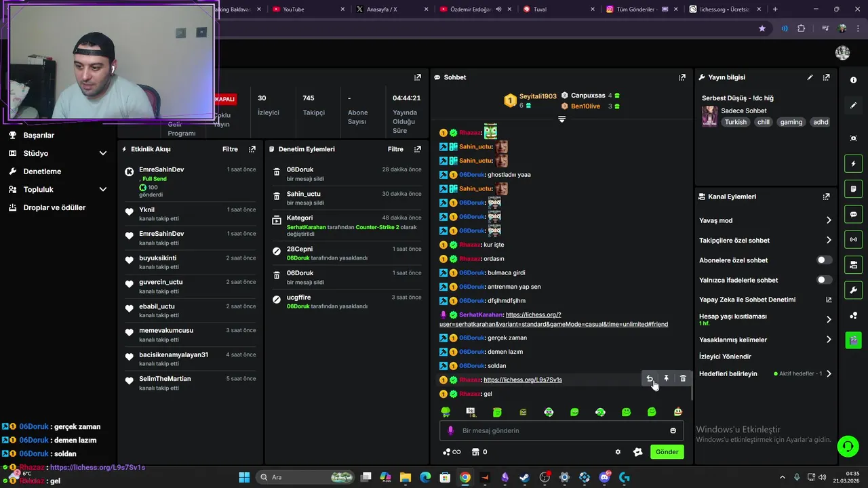Screen dimensions: 868x488
Task: Click the pencil icon in right sidebar
Action: click(x=853, y=106)
